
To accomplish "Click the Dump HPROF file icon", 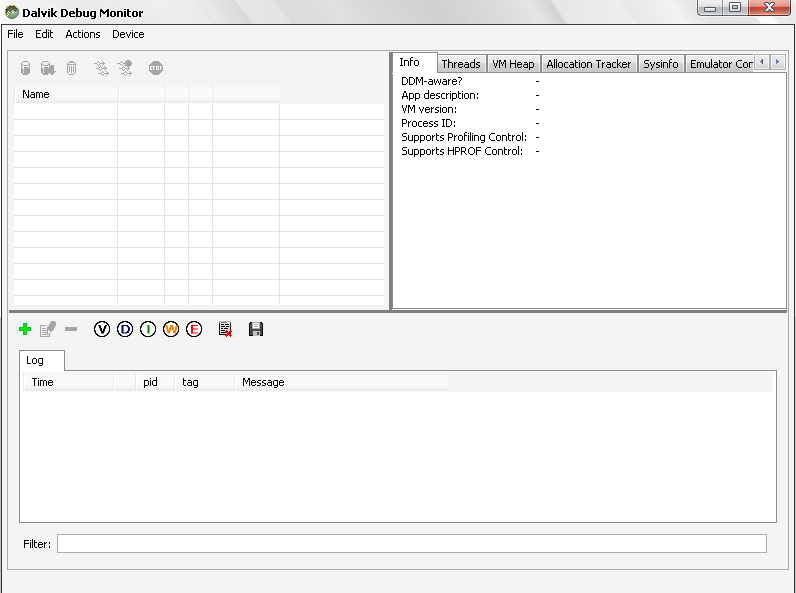I will point(48,68).
